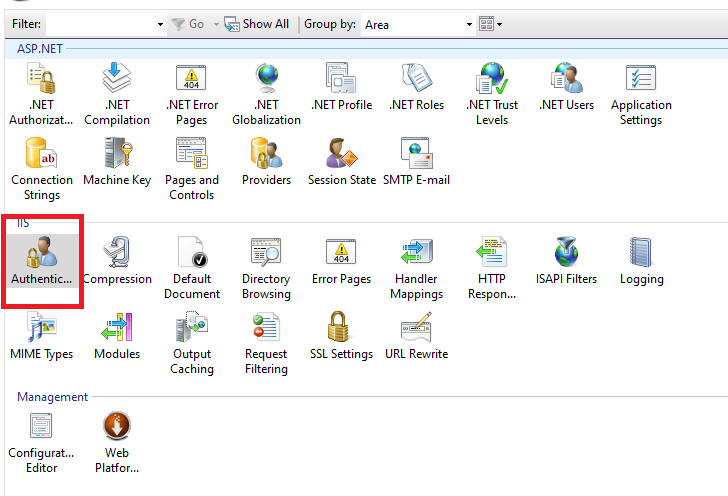Open .NET Trust Levels feature
The height and width of the screenshot is (496, 728).
pos(492,95)
